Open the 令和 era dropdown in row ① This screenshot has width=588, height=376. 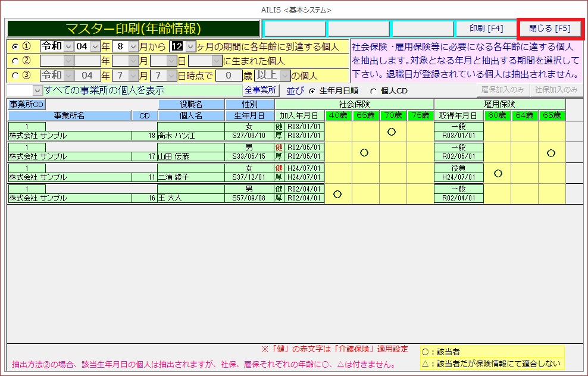pyautogui.click(x=67, y=46)
